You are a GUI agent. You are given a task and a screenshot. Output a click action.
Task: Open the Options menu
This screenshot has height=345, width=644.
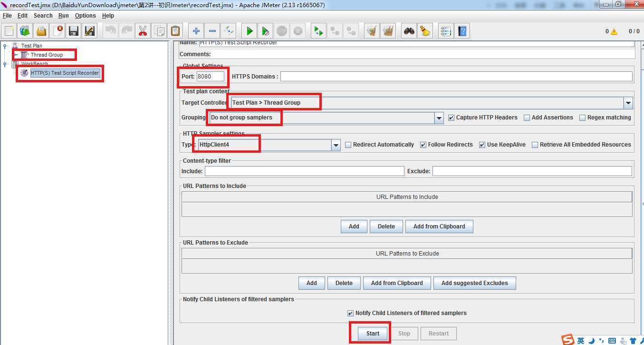tap(86, 16)
